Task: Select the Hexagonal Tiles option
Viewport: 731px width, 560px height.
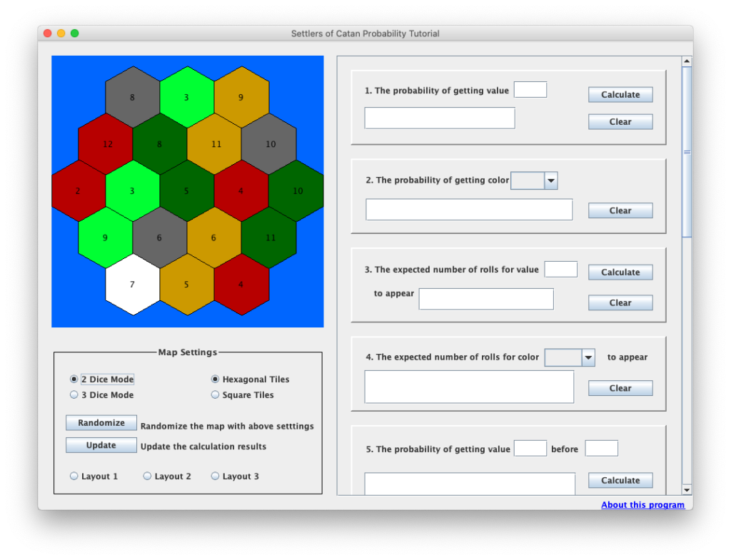Action: tap(215, 379)
